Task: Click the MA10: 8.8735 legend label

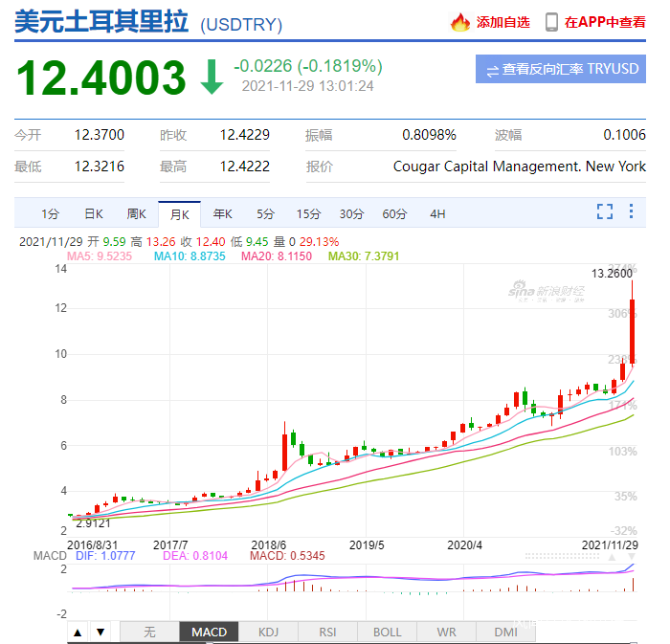Action: point(190,256)
